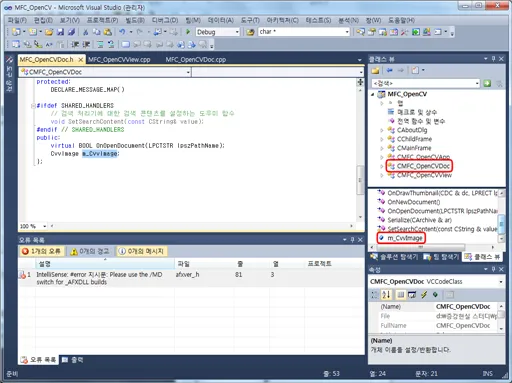Open the 파일(F) menu
This screenshot has height=383, width=512.
(17, 21)
